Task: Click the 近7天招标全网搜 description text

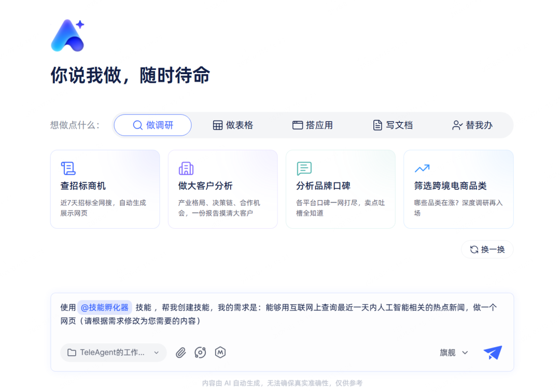Action: 103,208
